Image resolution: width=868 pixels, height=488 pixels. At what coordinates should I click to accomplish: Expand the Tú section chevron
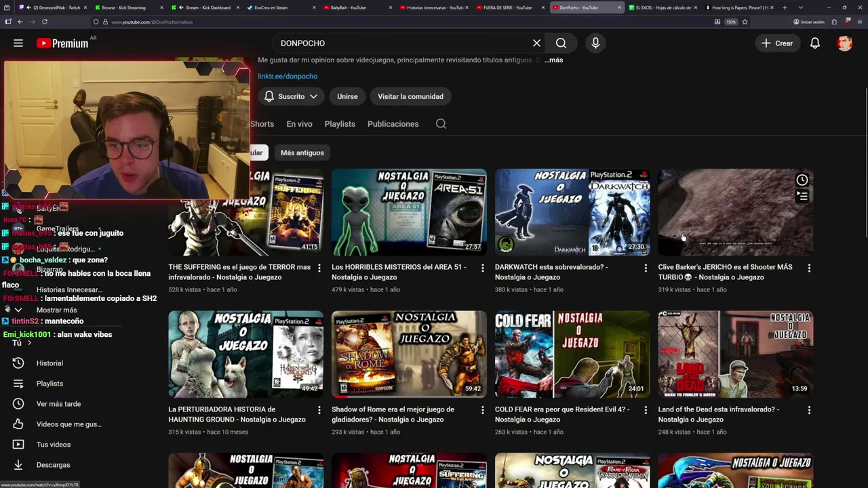pos(29,343)
